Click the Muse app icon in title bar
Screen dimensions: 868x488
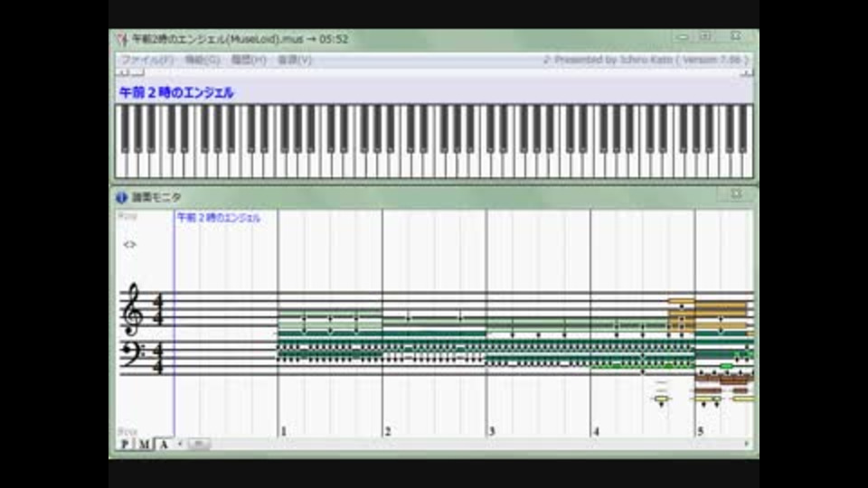click(122, 39)
